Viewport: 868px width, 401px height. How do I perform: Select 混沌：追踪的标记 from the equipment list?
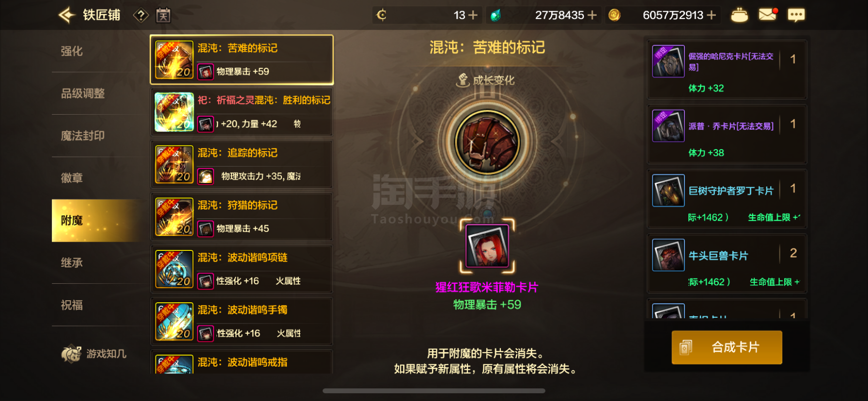point(242,165)
